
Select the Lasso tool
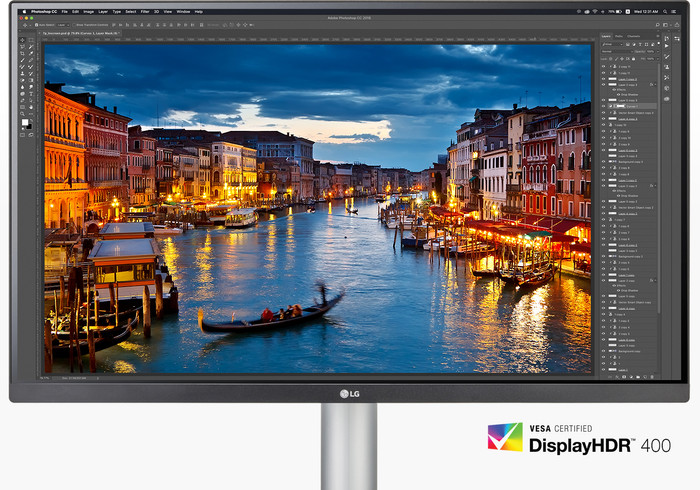click(22, 46)
